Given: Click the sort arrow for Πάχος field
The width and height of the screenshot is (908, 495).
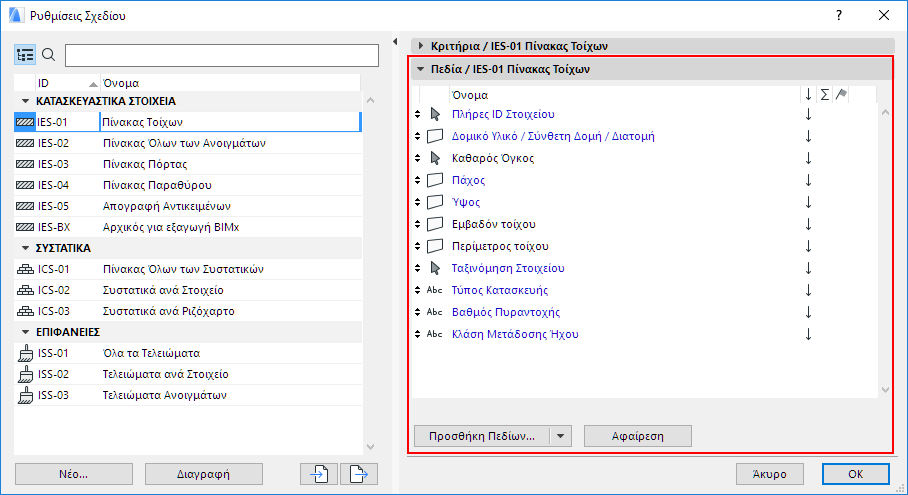Looking at the screenshot, I should click(x=808, y=180).
